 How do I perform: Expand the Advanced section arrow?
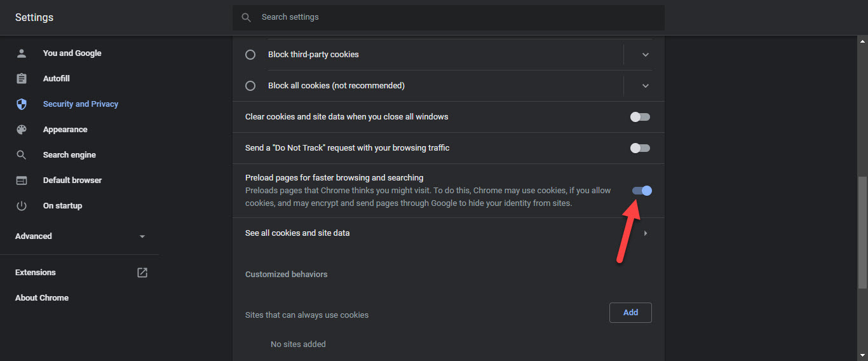coord(142,236)
